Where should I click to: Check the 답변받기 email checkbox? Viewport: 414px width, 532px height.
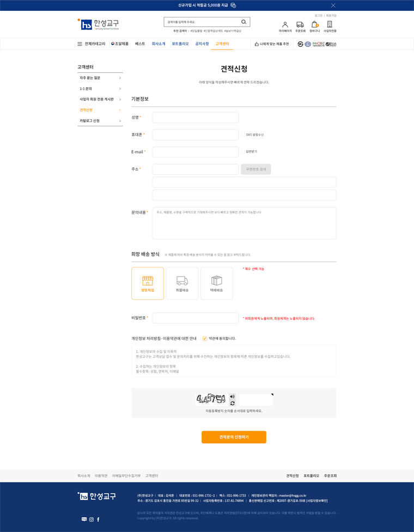243,151
